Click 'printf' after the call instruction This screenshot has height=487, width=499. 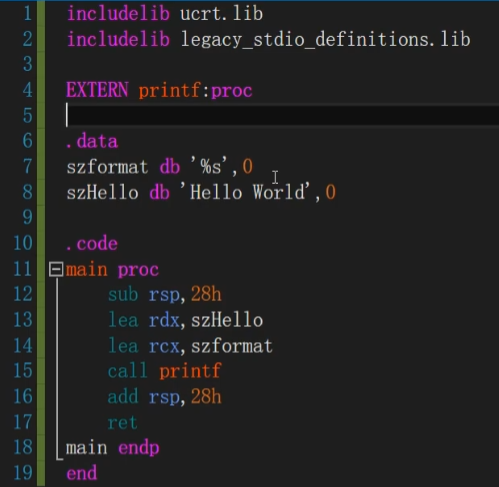point(190,371)
